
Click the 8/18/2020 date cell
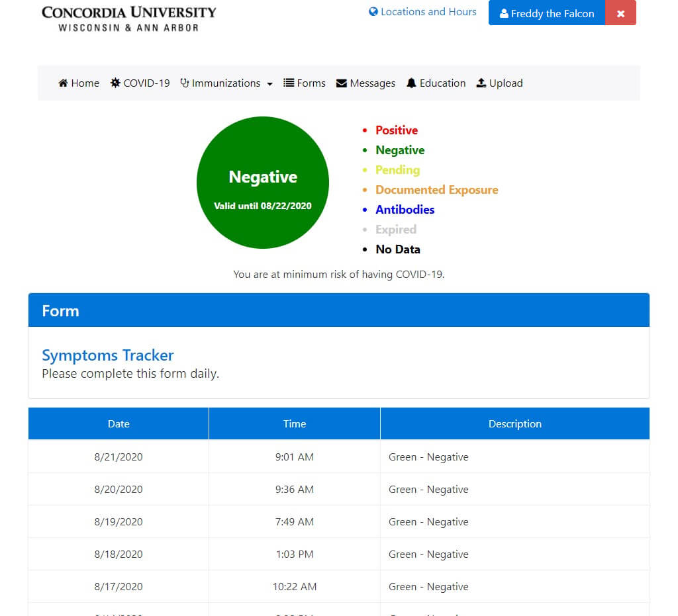pyautogui.click(x=119, y=554)
